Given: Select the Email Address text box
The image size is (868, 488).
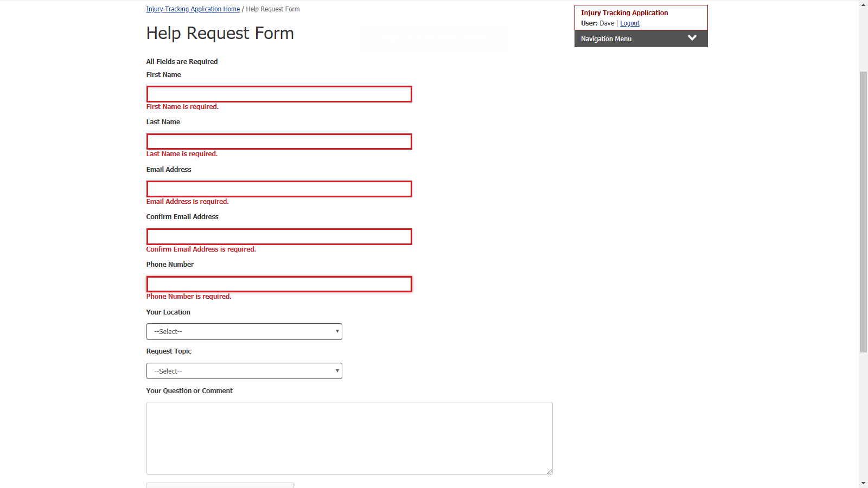Looking at the screenshot, I should point(279,189).
